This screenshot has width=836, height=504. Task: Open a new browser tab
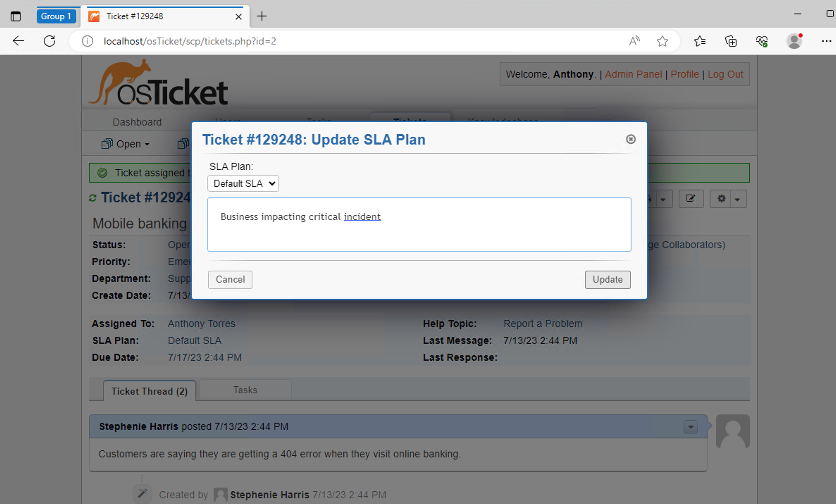coord(262,16)
